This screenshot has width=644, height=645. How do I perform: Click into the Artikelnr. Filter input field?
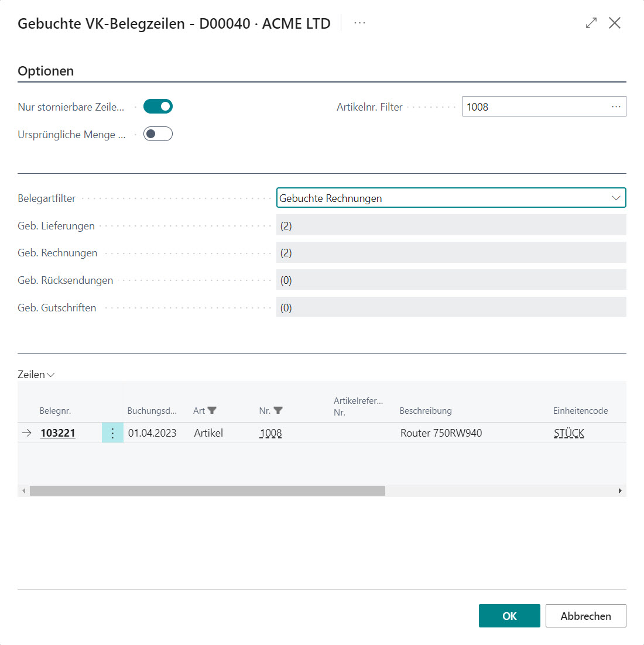point(533,107)
